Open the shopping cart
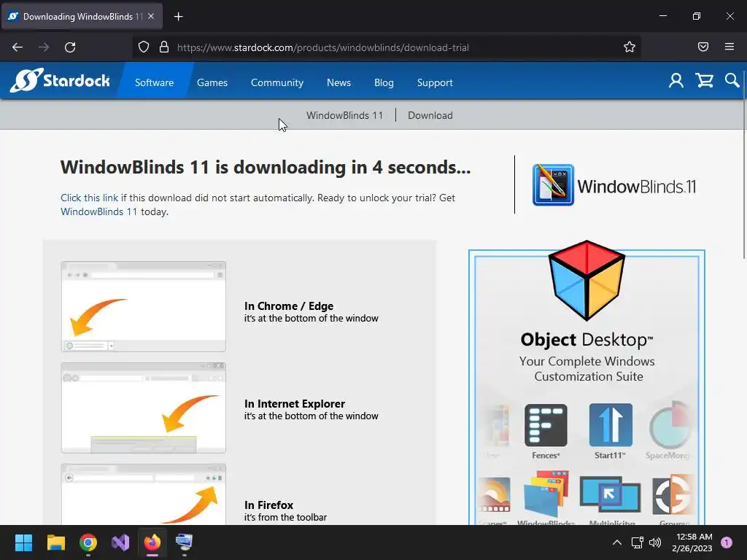Screen dimensions: 747x560 click(704, 80)
